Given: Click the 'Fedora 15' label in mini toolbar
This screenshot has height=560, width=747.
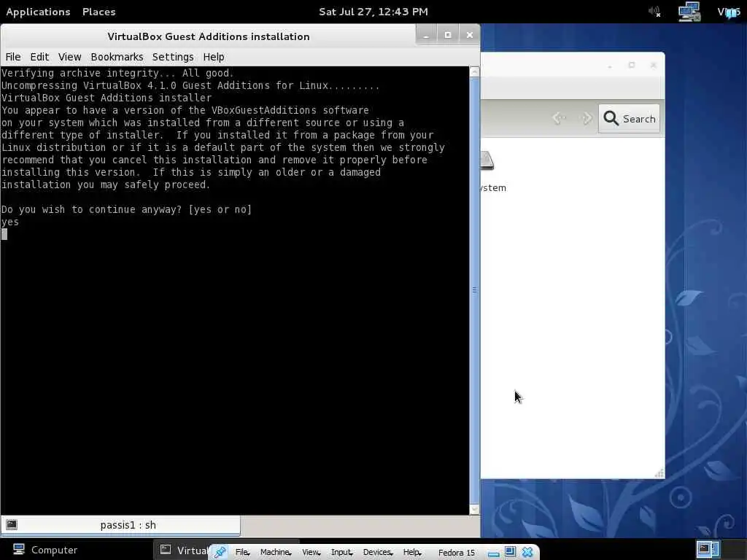Looking at the screenshot, I should pos(457,553).
